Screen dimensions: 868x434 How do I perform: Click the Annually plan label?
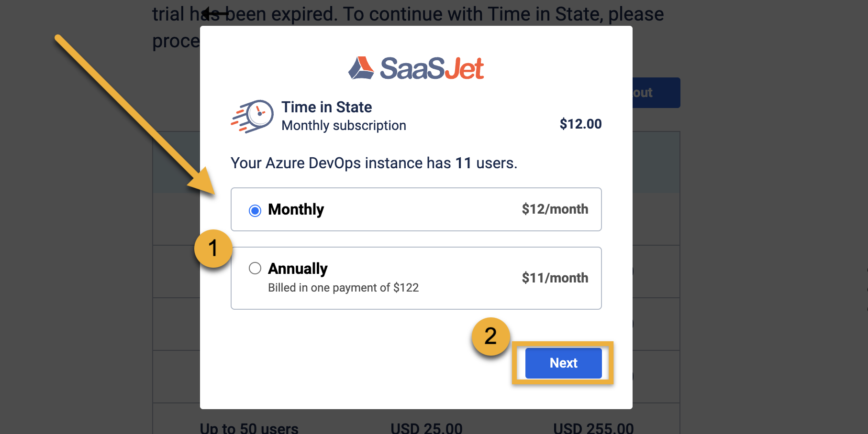click(298, 269)
